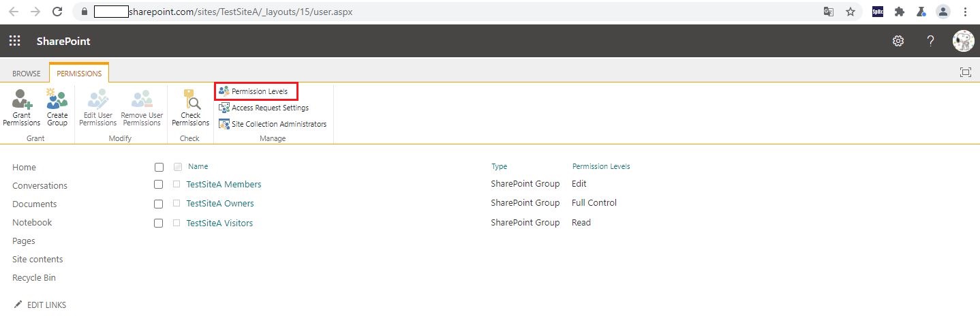The image size is (980, 325).
Task: Toggle the select-all checkbox in header row
Action: (159, 167)
